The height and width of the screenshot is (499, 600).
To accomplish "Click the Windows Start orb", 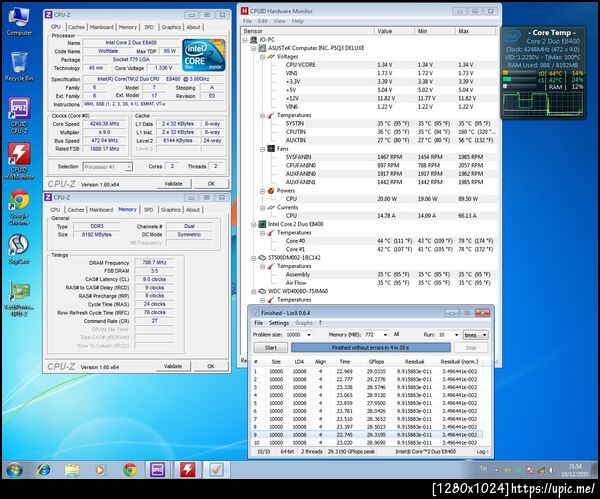I will tap(15, 470).
